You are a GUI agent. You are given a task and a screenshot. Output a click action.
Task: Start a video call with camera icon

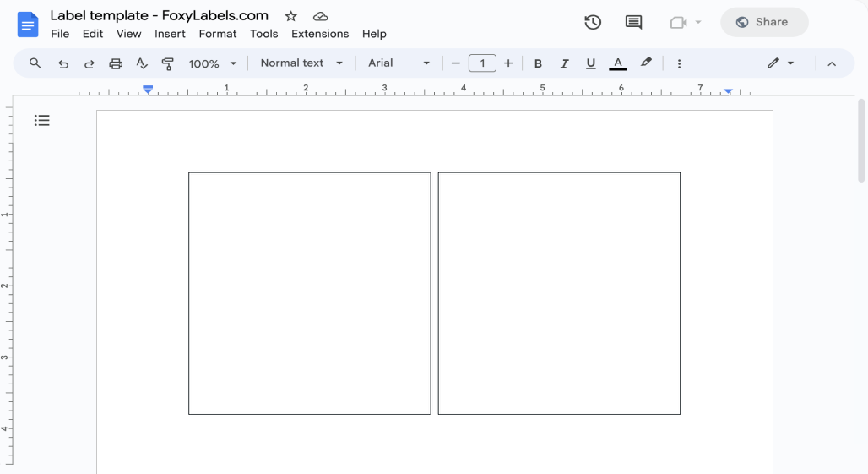coord(678,22)
